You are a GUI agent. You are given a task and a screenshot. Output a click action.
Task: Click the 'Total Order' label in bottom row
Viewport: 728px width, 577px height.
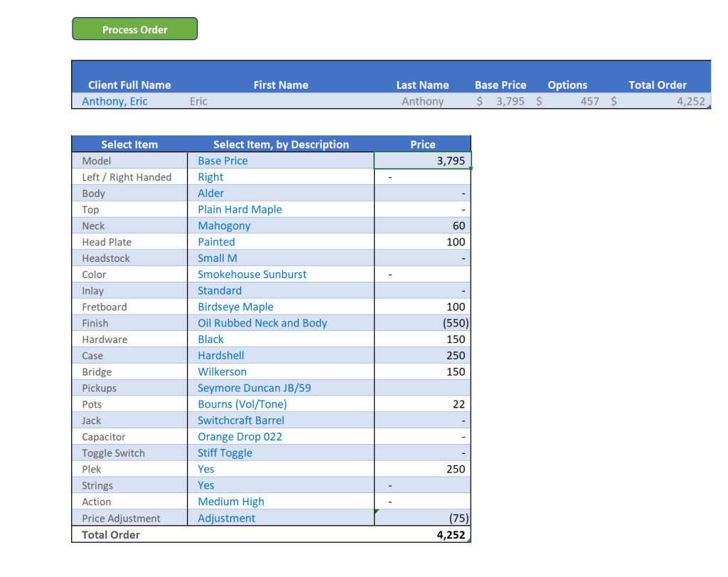110,535
